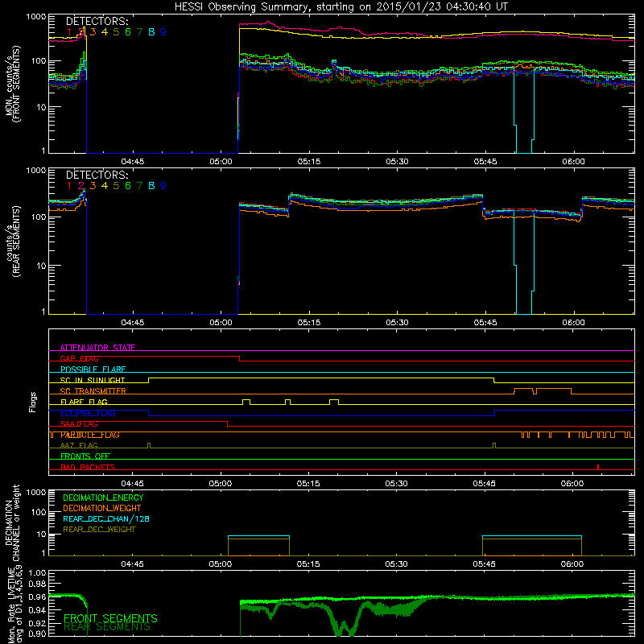Click the DECIMATION CHANNEL or weight axis title
644x644 pixels.
[12, 522]
